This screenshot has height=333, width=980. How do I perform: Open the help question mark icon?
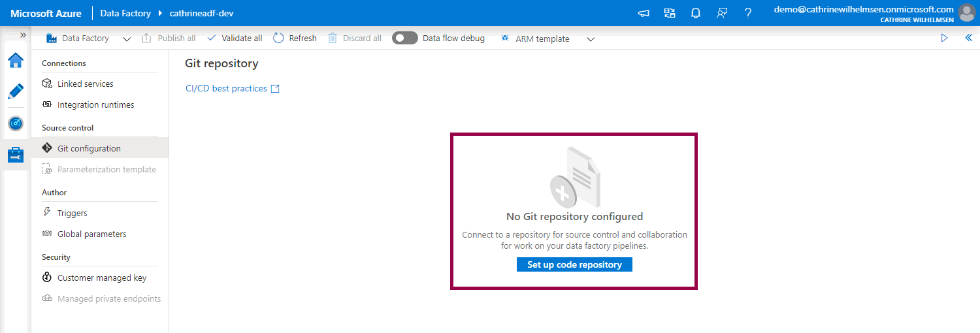(748, 13)
